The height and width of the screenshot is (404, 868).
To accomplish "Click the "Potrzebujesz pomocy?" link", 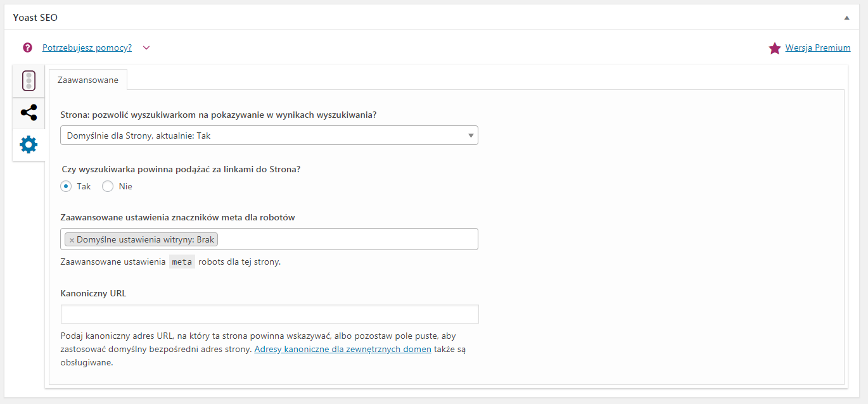I will click(87, 47).
